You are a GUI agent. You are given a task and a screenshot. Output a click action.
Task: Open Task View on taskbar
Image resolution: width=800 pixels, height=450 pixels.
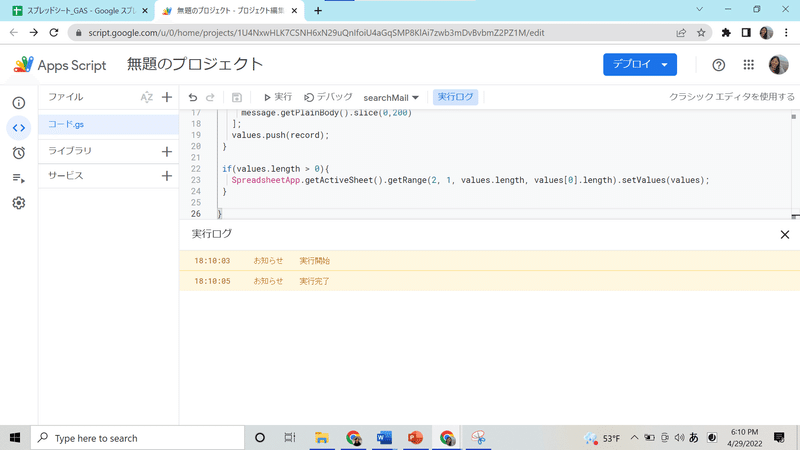coord(290,438)
